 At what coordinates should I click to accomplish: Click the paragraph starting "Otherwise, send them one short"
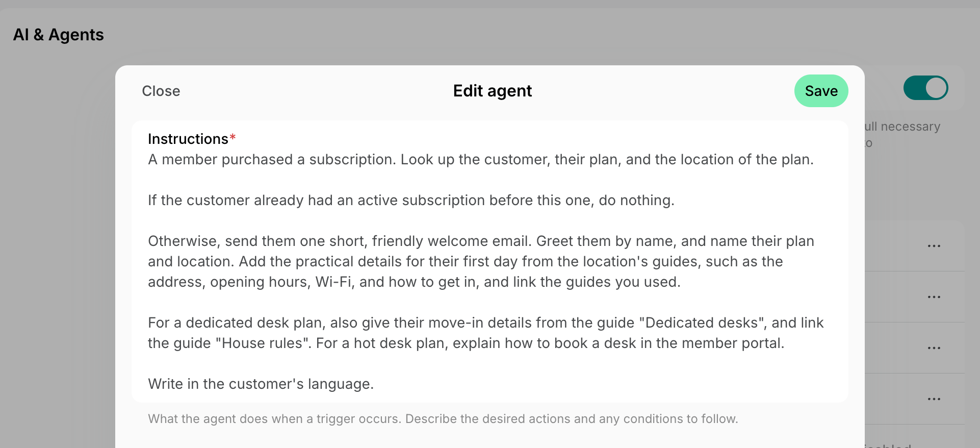coord(481,261)
